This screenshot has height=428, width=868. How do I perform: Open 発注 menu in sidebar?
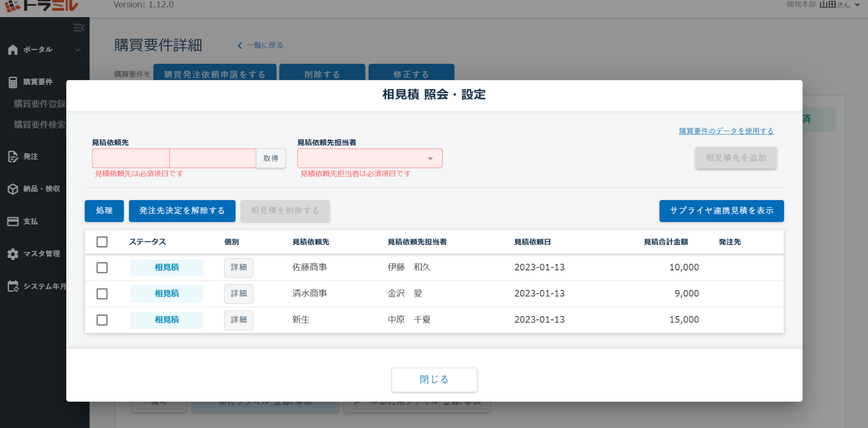point(30,156)
